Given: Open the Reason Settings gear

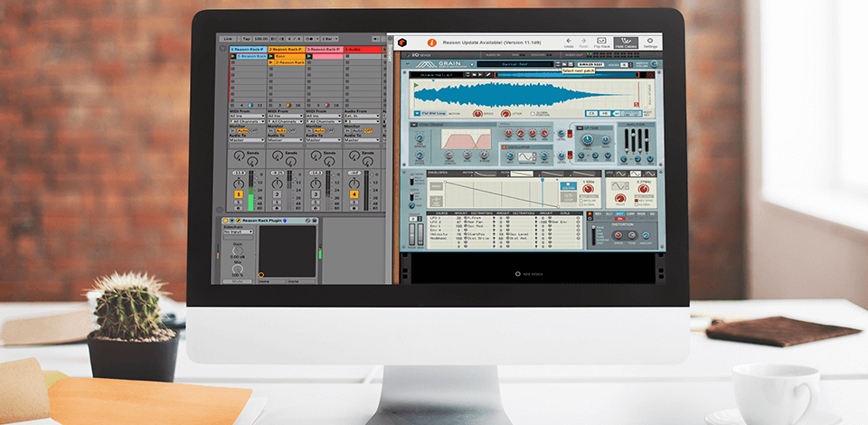Looking at the screenshot, I should click(649, 41).
